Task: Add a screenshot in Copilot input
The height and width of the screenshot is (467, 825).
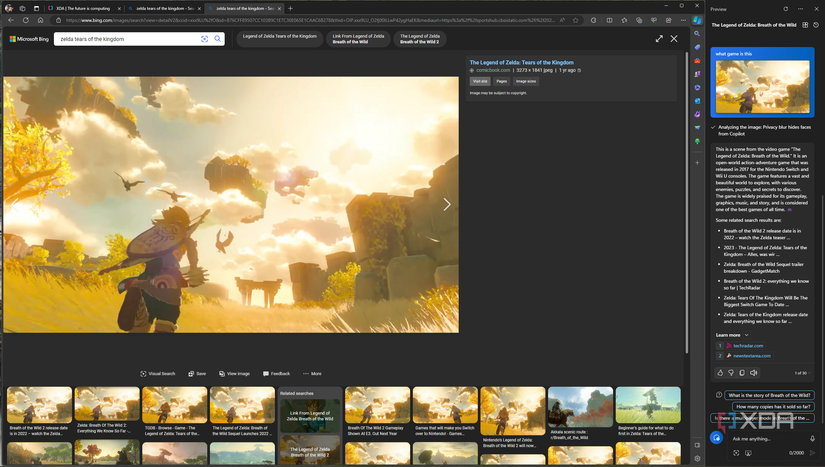Action: point(748,453)
